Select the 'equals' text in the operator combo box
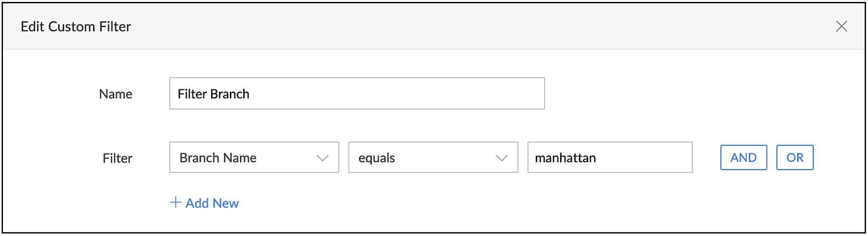This screenshot has height=236, width=868. (376, 158)
